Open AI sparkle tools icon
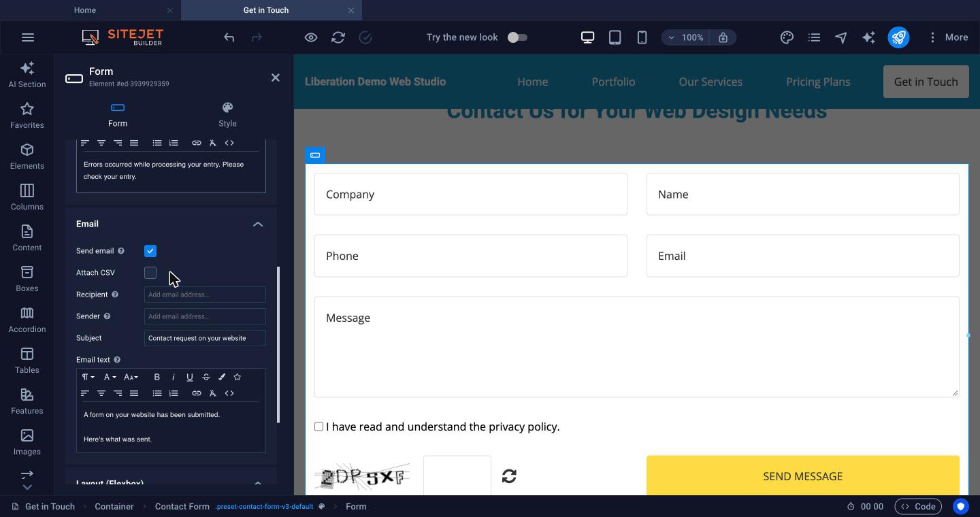The image size is (980, 517). (x=868, y=37)
